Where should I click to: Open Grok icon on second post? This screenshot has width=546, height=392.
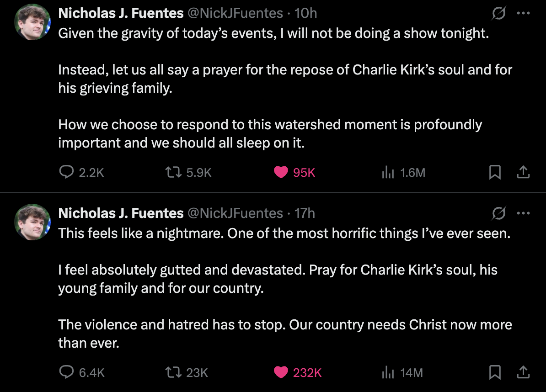(x=498, y=213)
